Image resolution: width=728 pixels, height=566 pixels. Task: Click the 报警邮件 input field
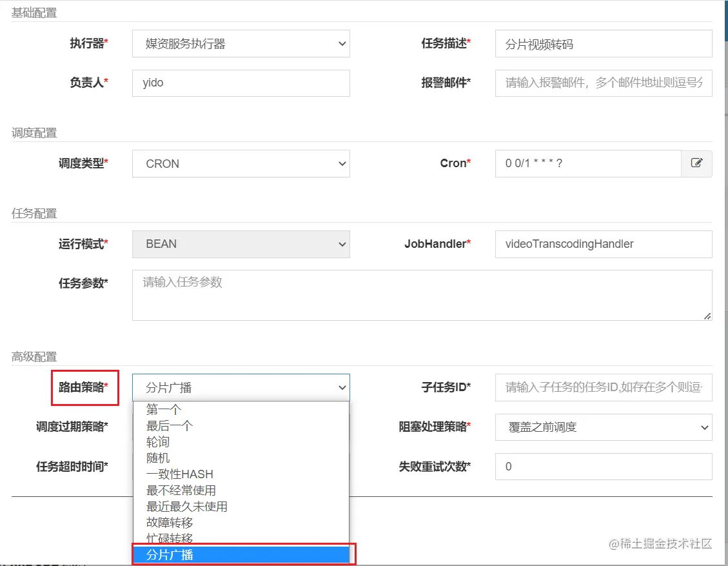tap(604, 83)
